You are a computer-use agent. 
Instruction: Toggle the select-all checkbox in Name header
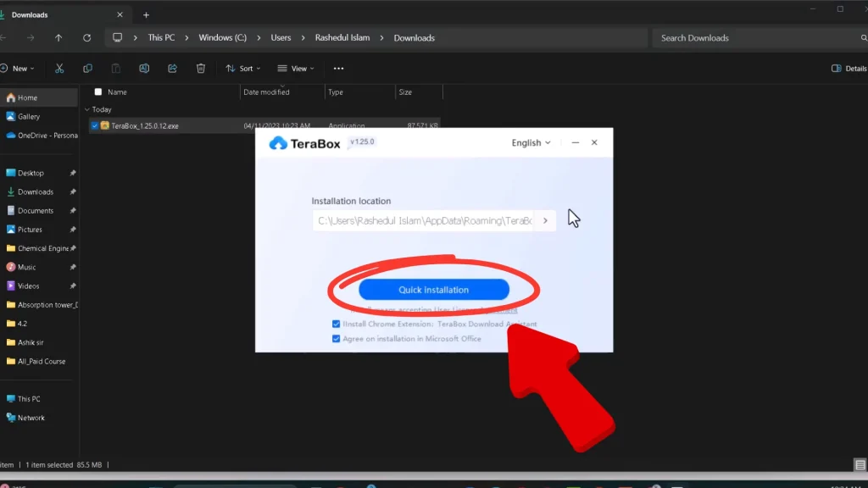(98, 91)
